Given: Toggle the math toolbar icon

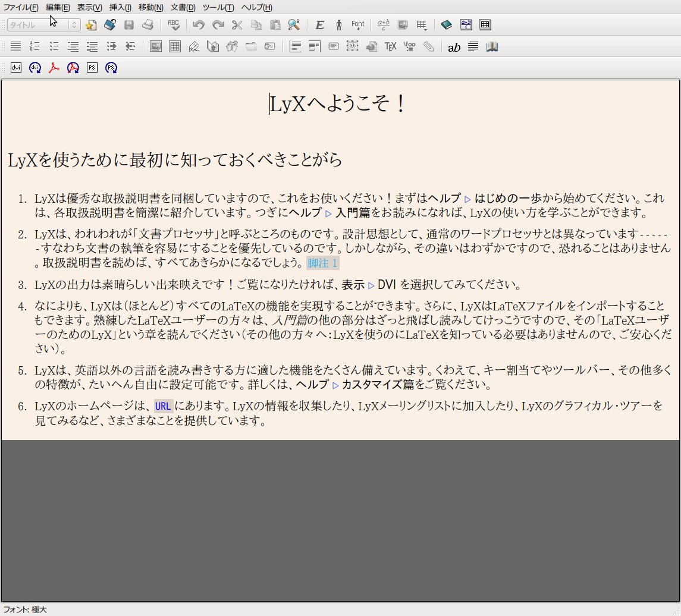Looking at the screenshot, I should point(466,25).
